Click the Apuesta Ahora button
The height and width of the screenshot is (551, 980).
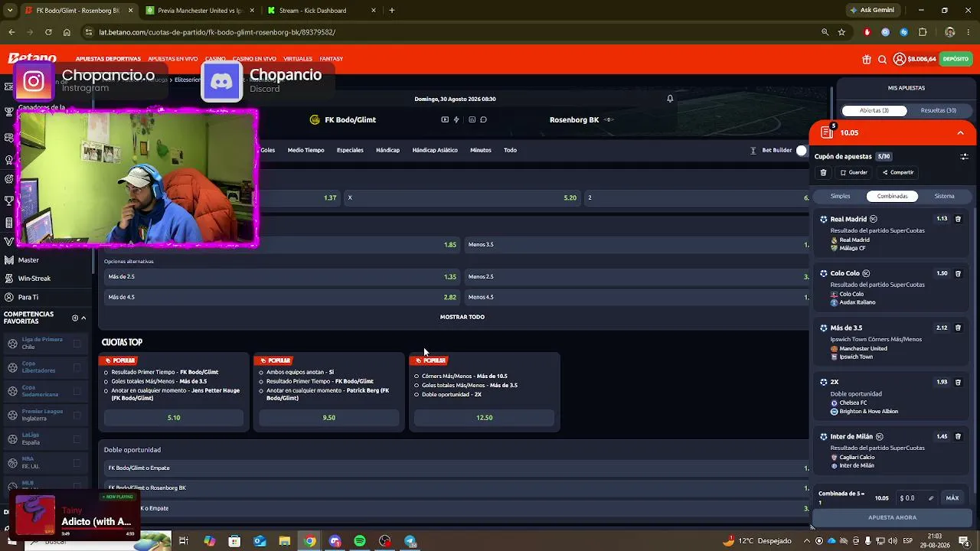893,517
